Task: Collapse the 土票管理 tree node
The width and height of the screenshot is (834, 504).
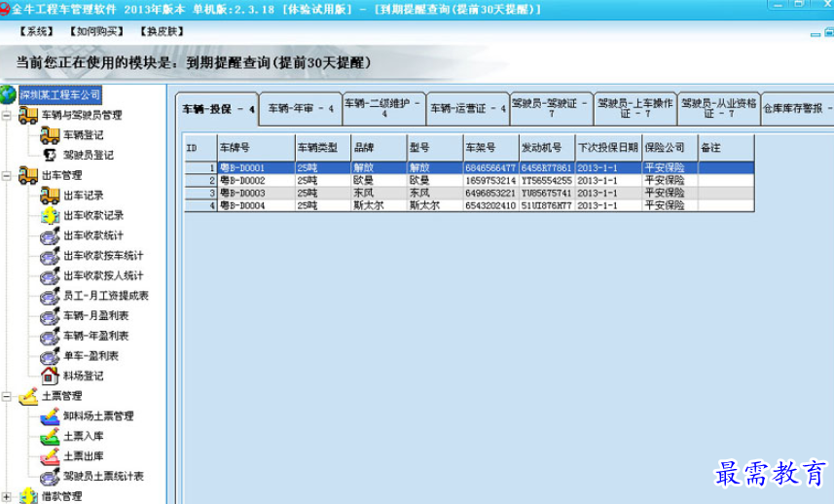Action: coord(8,396)
